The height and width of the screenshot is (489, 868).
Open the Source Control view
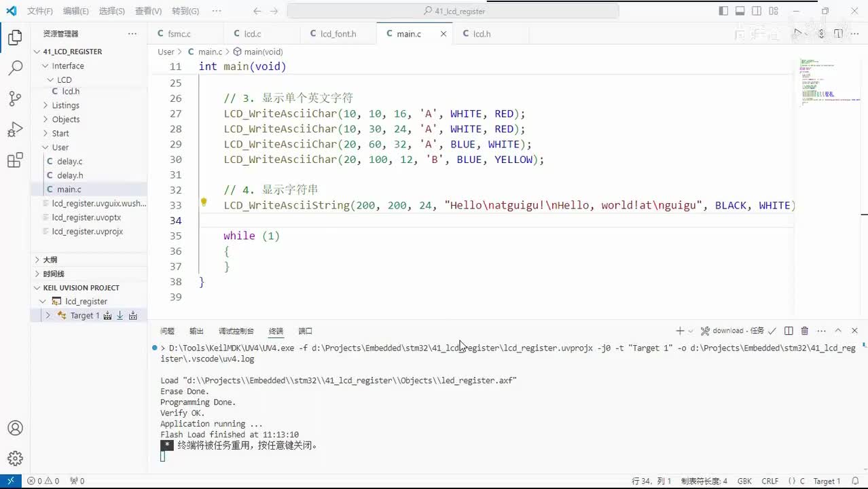click(15, 98)
